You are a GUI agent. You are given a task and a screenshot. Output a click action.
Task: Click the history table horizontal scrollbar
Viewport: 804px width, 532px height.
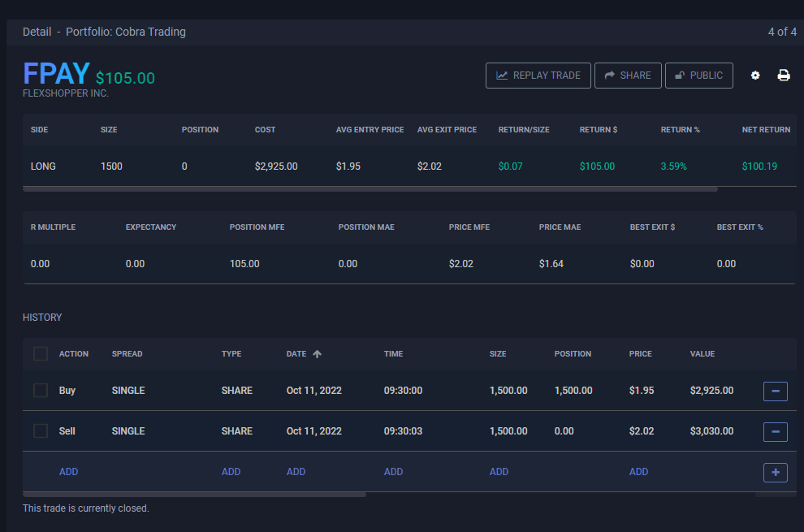click(195, 494)
